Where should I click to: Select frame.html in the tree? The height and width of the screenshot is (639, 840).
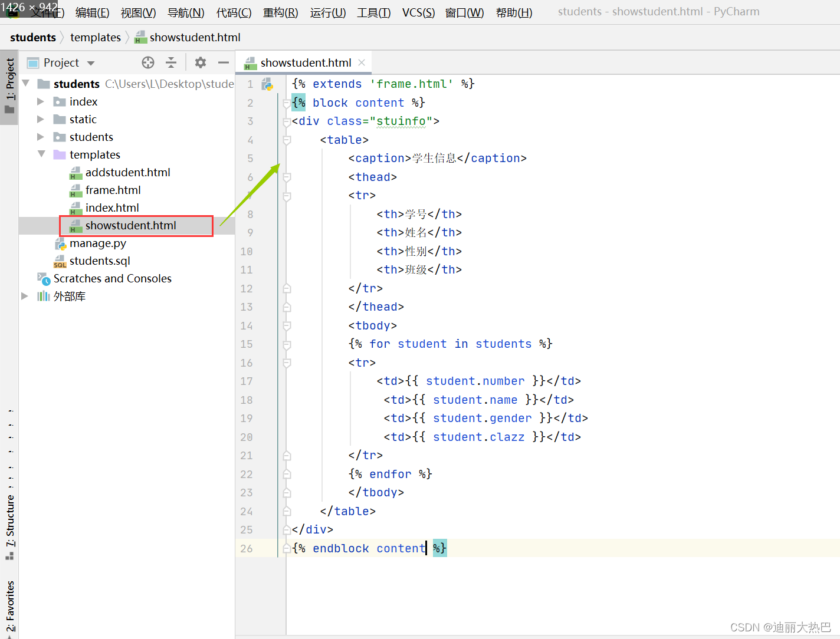(x=113, y=190)
